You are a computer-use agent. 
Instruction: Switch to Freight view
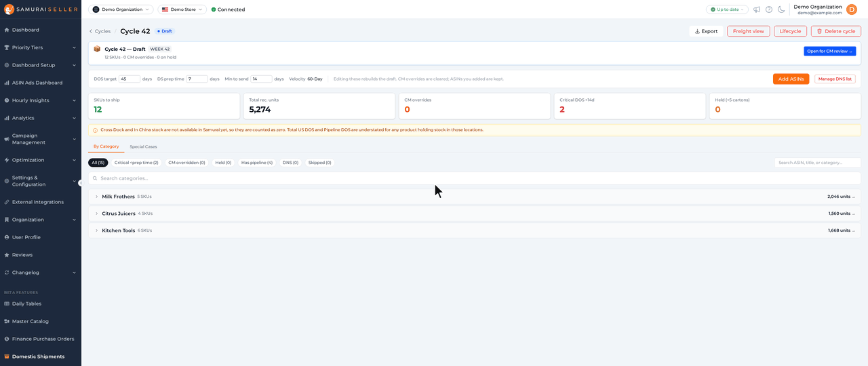tap(748, 31)
